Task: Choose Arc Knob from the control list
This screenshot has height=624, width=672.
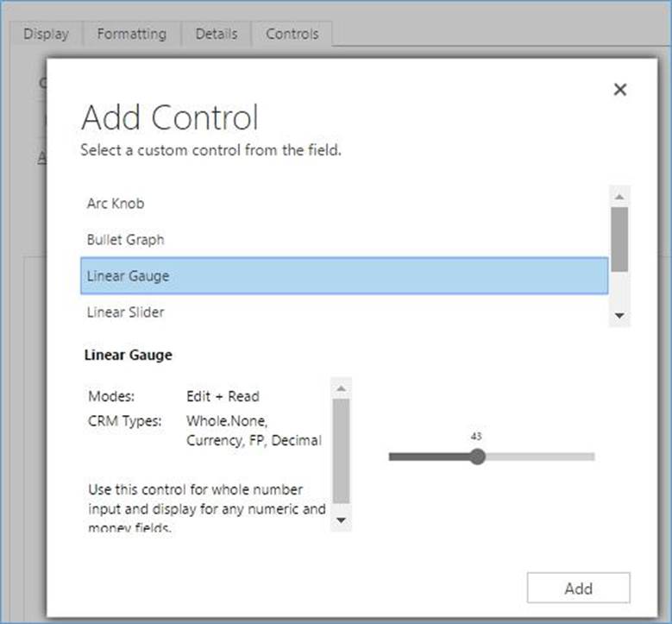Action: (116, 204)
